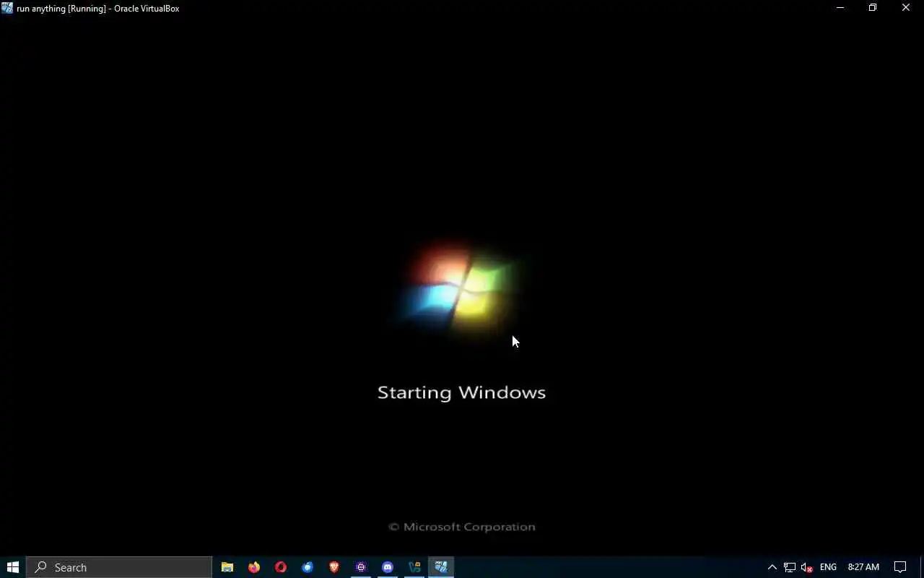The width and height of the screenshot is (924, 578).
Task: Open the VirtualBox Manager taskbar icon
Action: click(x=414, y=567)
